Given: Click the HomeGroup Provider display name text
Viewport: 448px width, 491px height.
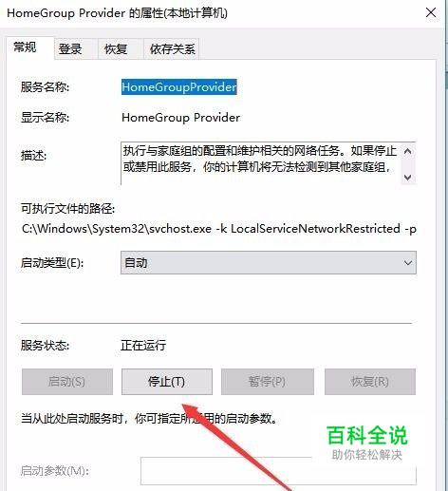Looking at the screenshot, I should [180, 118].
